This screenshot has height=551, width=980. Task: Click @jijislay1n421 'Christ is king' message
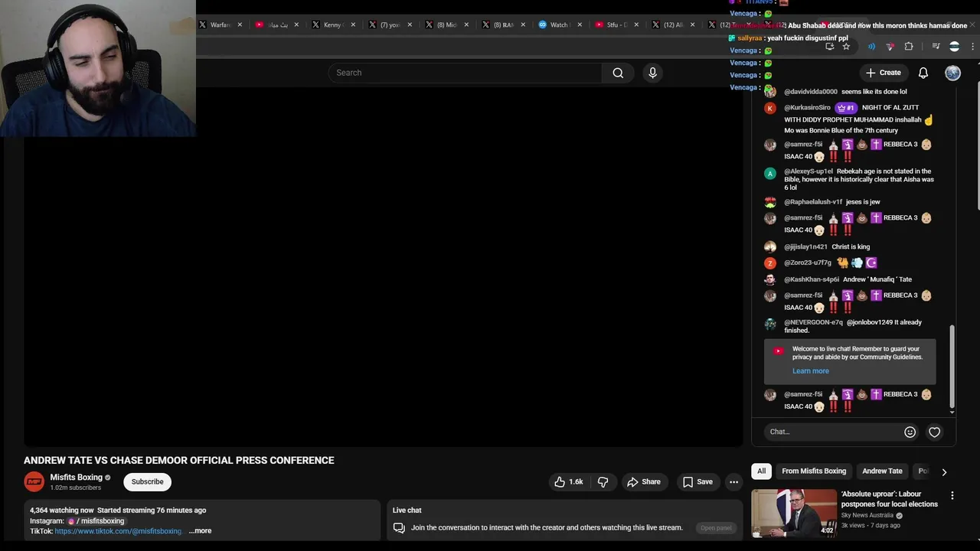(851, 247)
